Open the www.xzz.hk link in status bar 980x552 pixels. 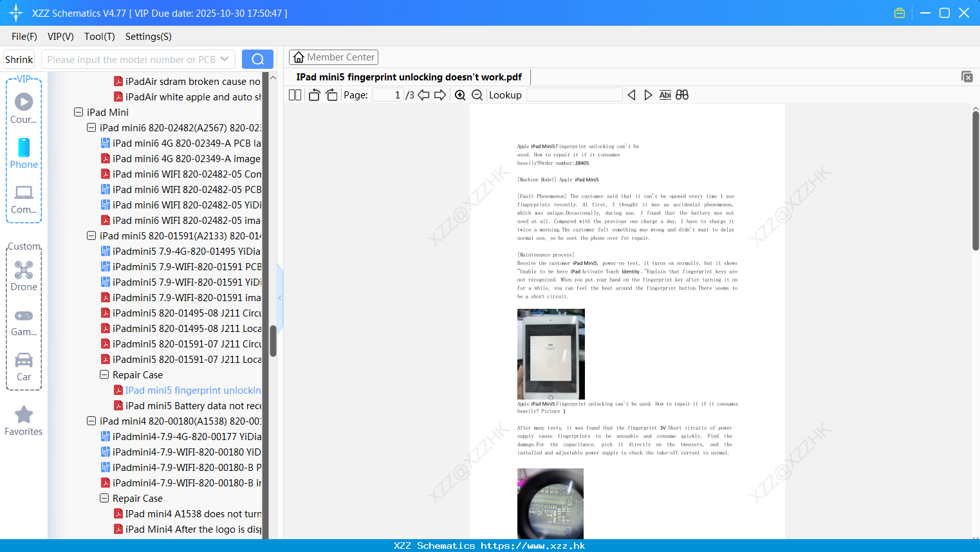click(x=533, y=546)
